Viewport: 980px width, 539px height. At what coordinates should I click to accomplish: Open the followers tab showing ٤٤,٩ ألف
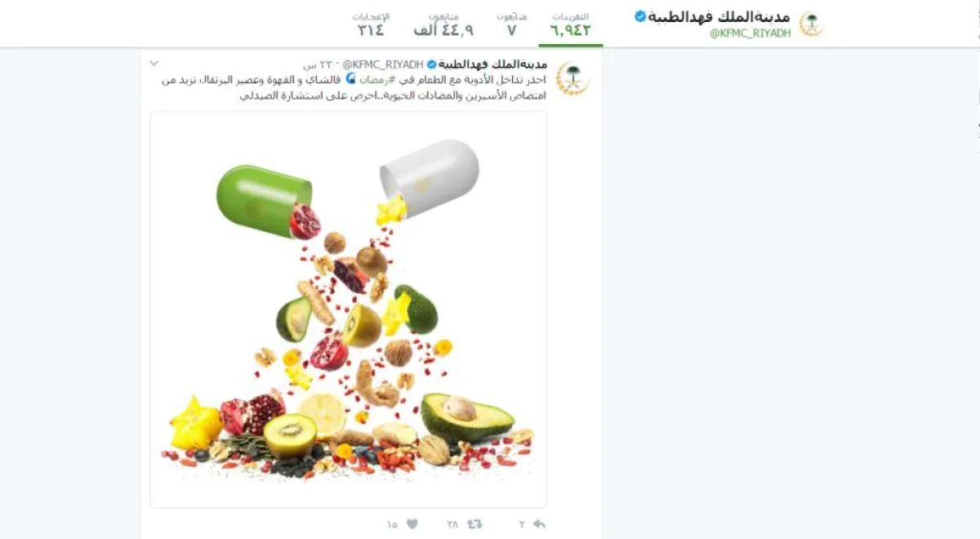point(443,24)
